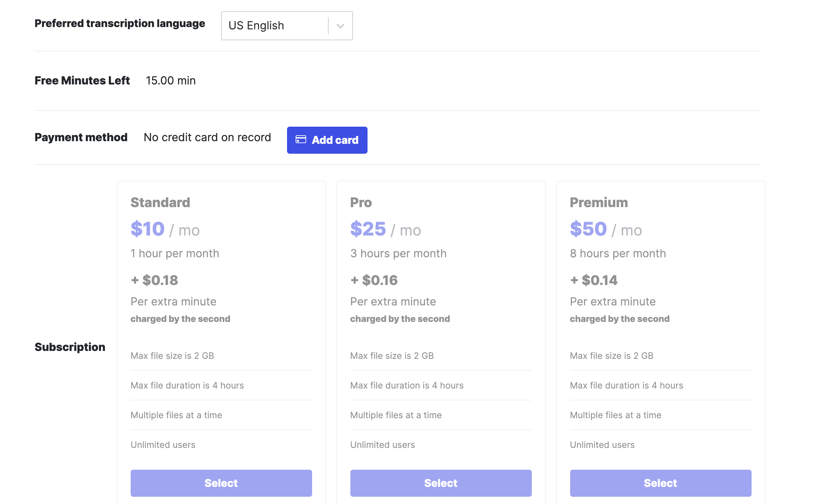Click the 15.00 min free minutes value
Screen dimensions: 838x504
(171, 80)
